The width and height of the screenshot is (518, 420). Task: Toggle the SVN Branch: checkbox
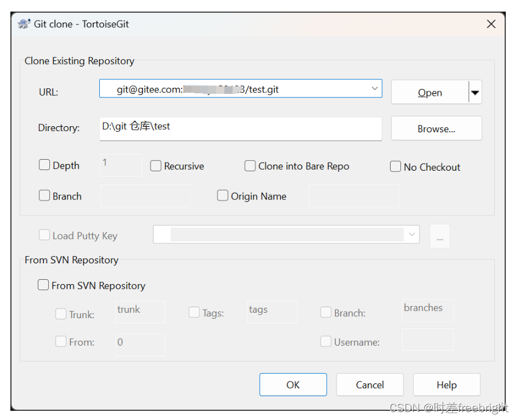tap(326, 312)
